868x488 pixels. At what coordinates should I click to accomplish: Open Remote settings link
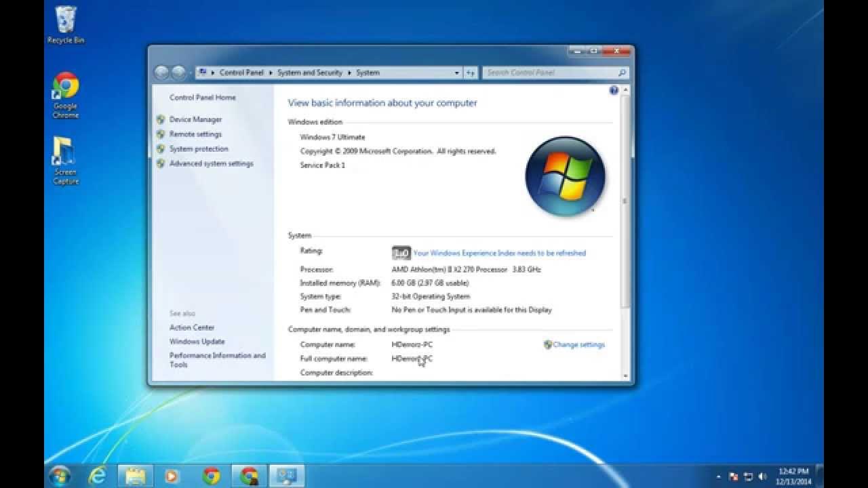[x=195, y=134]
